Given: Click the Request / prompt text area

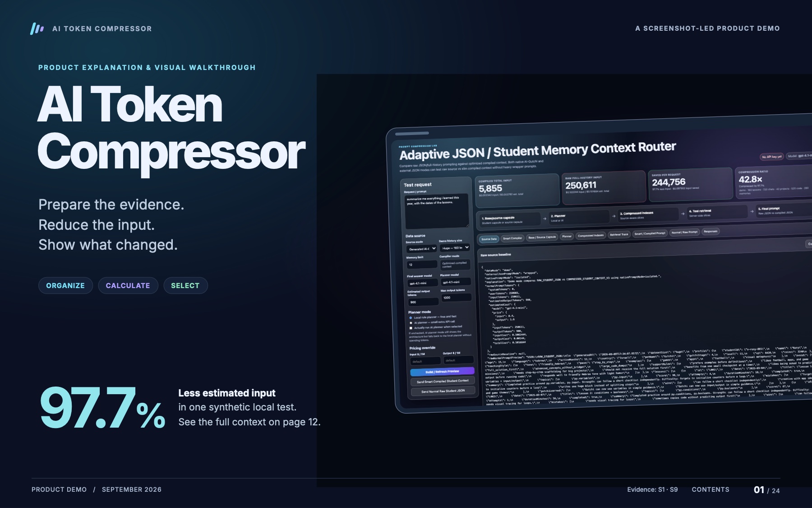Looking at the screenshot, I should point(437,211).
